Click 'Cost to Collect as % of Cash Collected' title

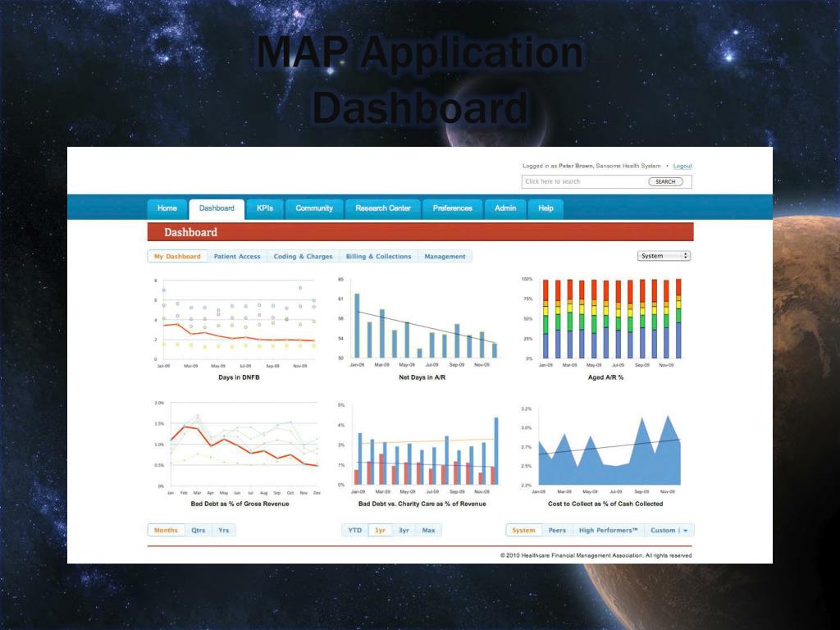coord(605,504)
